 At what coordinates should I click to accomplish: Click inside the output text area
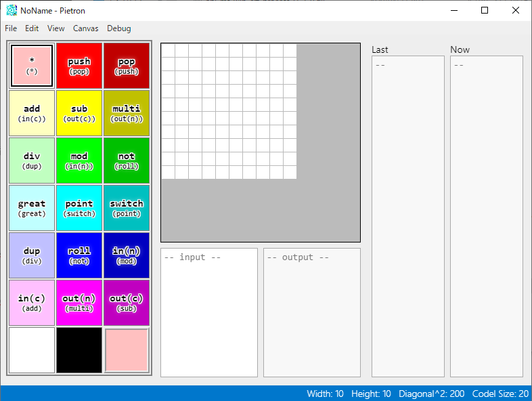tap(312, 312)
